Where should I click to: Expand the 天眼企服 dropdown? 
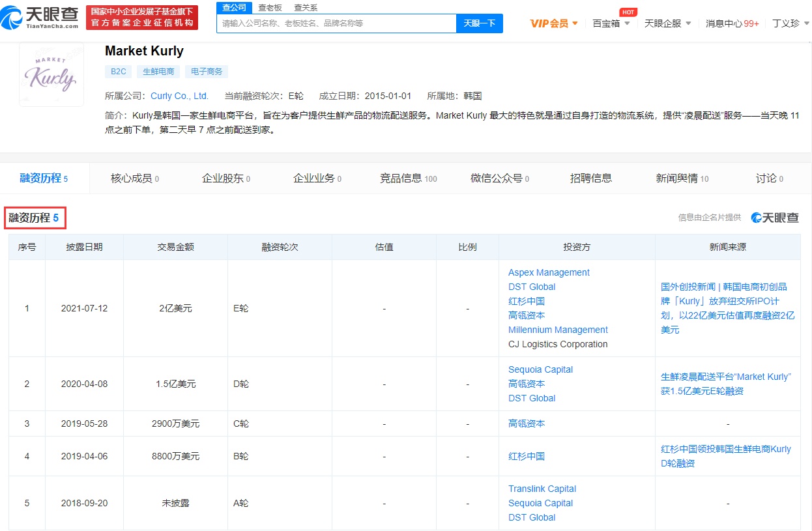click(x=668, y=23)
